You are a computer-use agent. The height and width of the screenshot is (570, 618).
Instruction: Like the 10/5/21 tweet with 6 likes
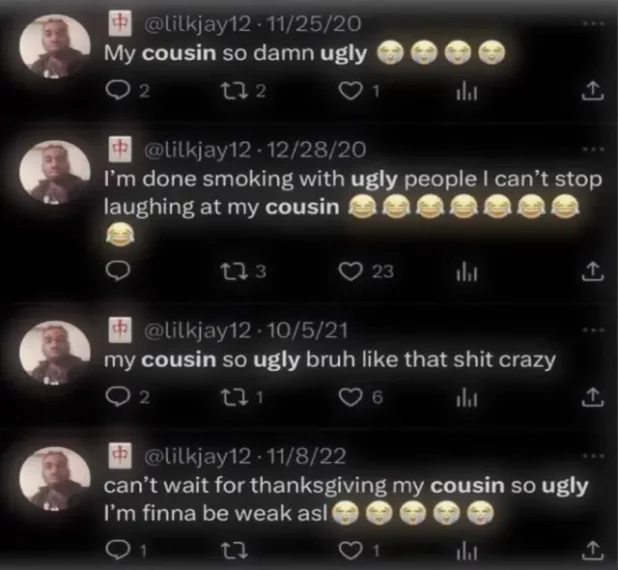click(x=351, y=398)
